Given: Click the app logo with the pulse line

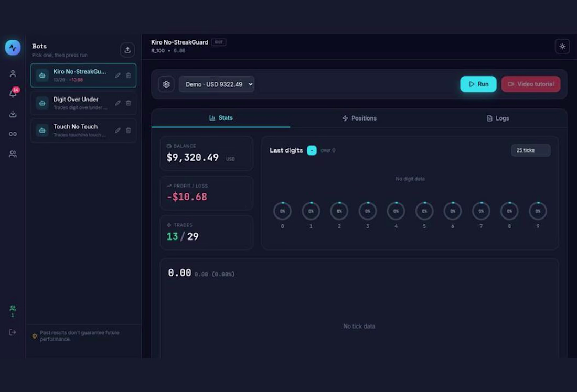Looking at the screenshot, I should click(13, 48).
